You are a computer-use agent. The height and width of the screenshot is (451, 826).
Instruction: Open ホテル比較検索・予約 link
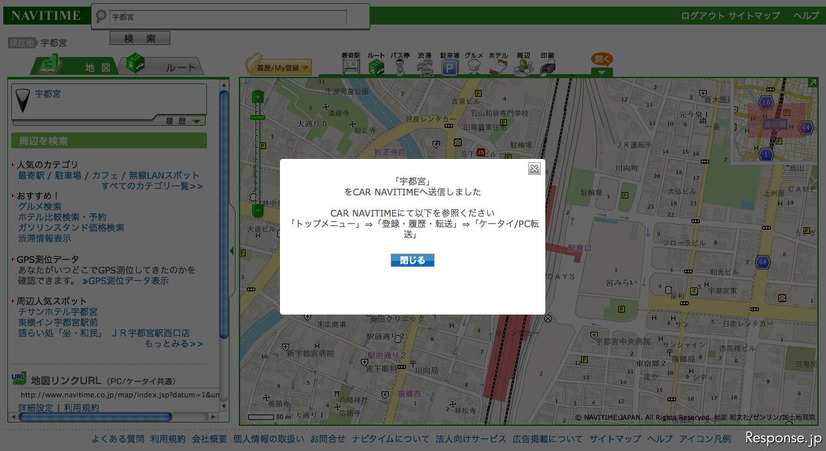[62, 217]
